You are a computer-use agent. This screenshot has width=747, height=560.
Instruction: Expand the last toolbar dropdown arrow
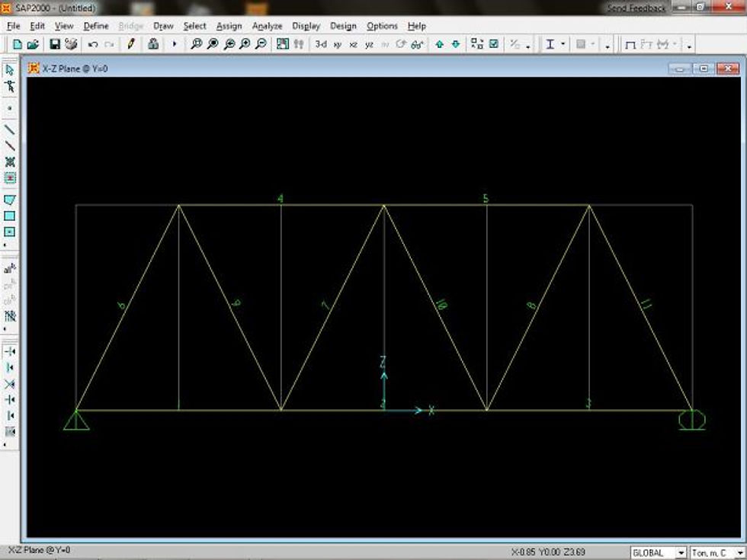(x=689, y=46)
